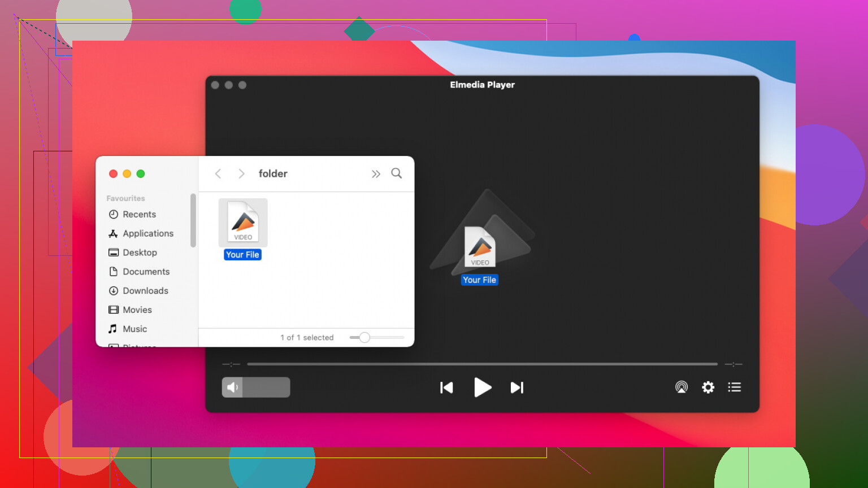
Task: Open Applications in Finder sidebar
Action: pos(147,234)
